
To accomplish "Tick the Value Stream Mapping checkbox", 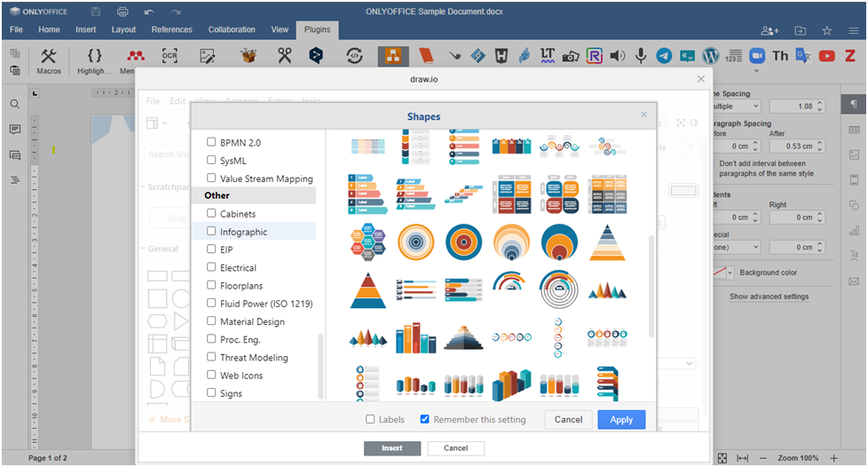I will coord(211,178).
